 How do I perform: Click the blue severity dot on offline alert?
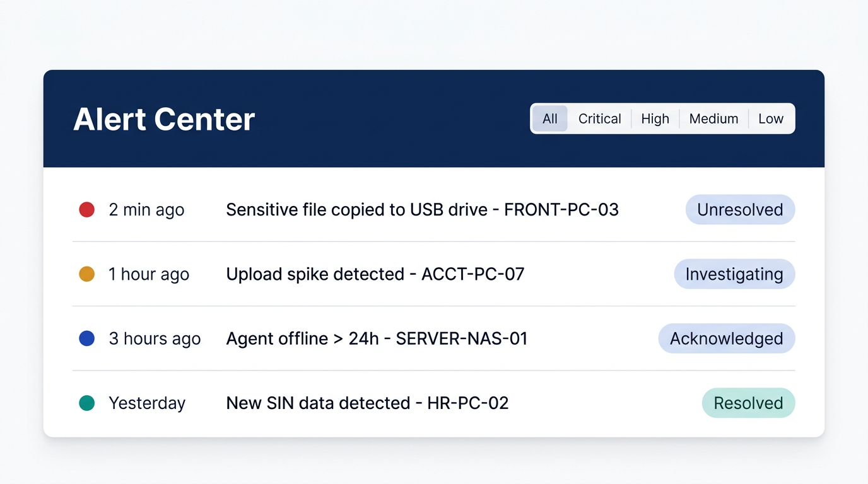(86, 338)
